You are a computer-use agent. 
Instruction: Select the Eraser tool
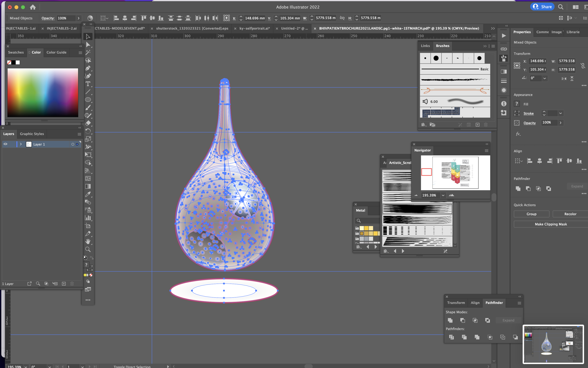pos(88,123)
